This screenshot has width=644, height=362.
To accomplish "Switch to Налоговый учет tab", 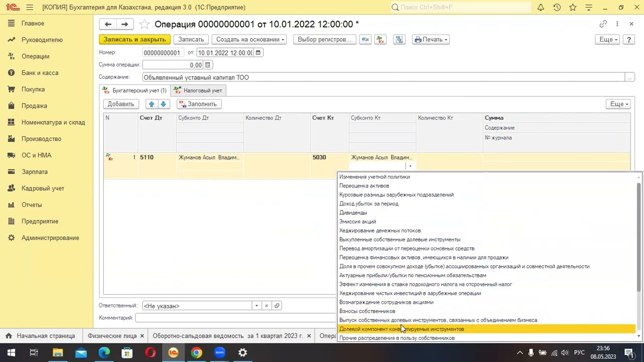I will click(198, 90).
